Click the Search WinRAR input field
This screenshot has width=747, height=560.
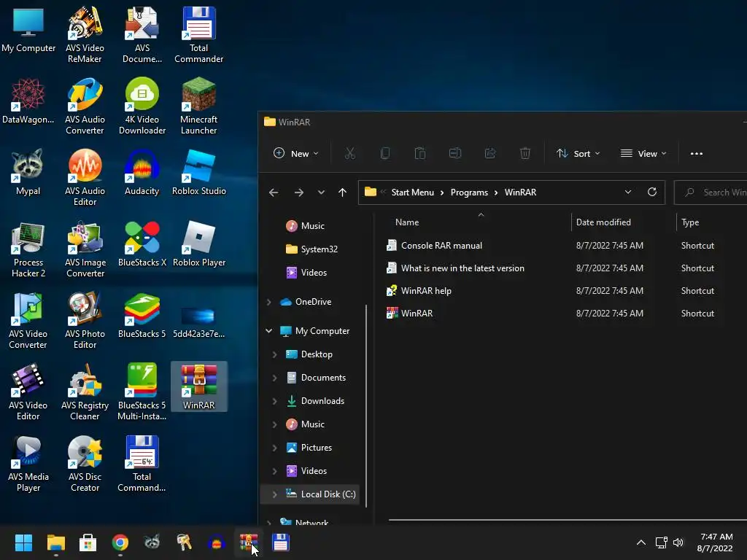coord(711,192)
